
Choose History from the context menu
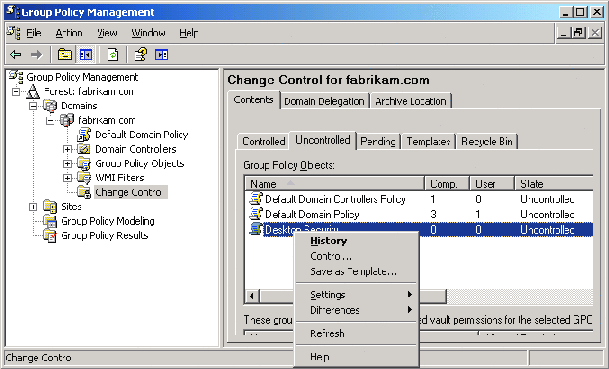tap(329, 241)
